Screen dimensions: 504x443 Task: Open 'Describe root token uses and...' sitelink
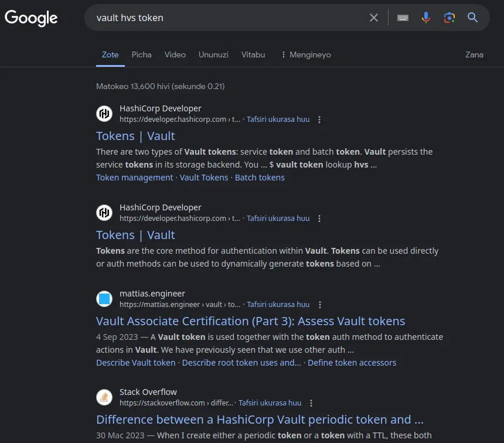pos(241,363)
